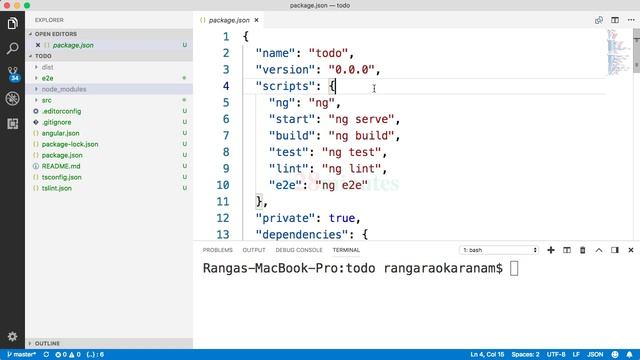The width and height of the screenshot is (640, 360).
Task: Open editor More Actions ellipsis
Action: click(631, 20)
